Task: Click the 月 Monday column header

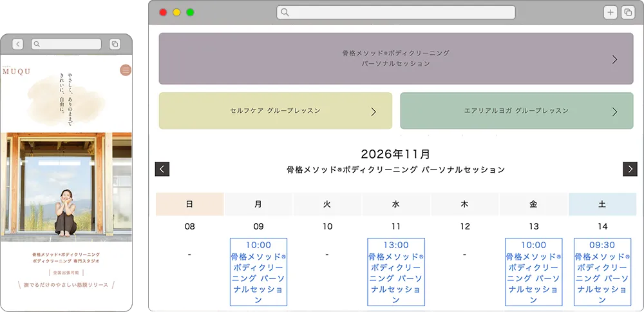Action: tap(258, 204)
